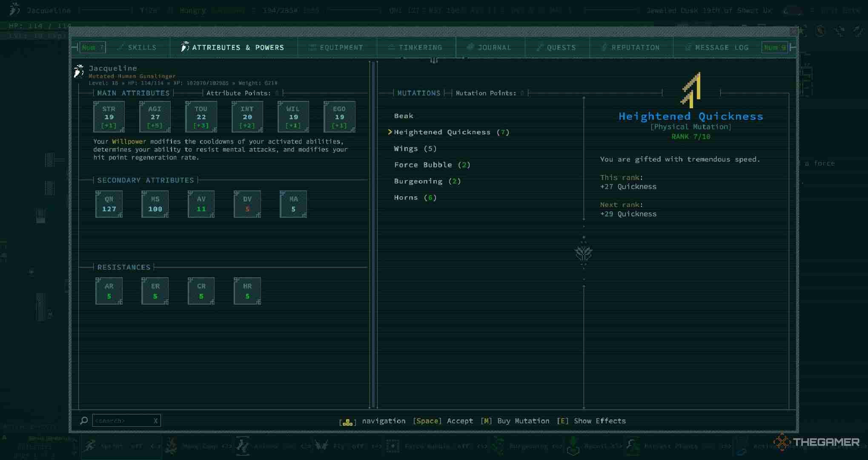This screenshot has width=868, height=460.
Task: Select the MA secondary attribute box
Action: tap(293, 204)
